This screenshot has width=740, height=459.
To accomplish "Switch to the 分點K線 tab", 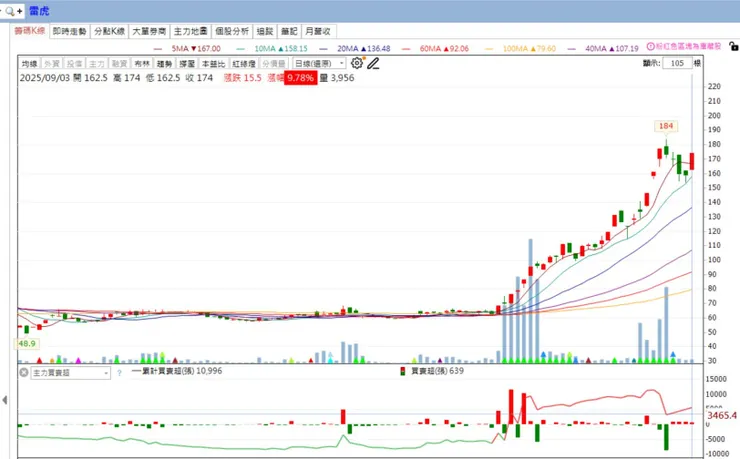I will coord(109,31).
